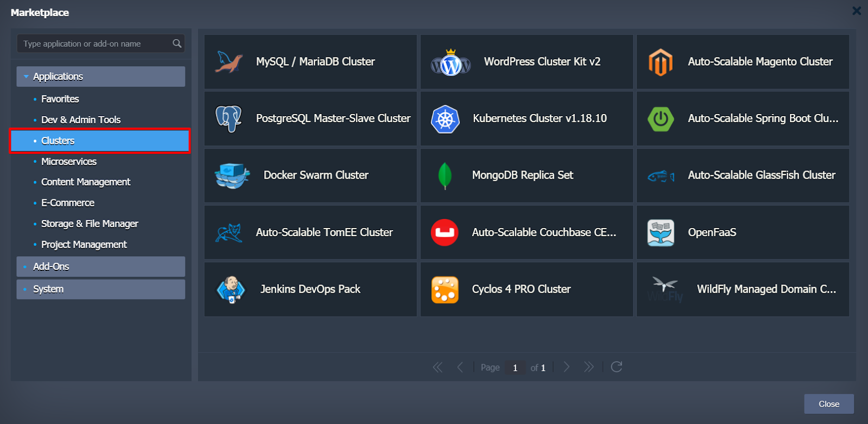868x424 pixels.
Task: Show Content Management applications
Action: point(86,182)
